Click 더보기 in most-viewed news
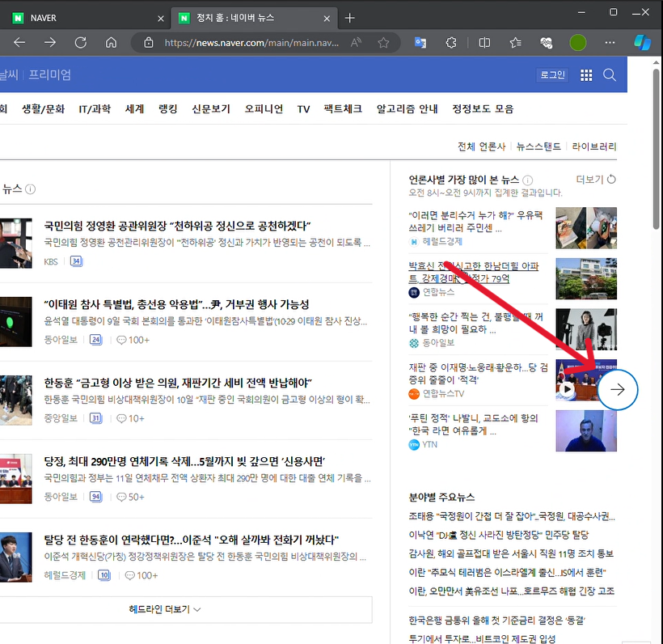The height and width of the screenshot is (644, 663). click(590, 180)
